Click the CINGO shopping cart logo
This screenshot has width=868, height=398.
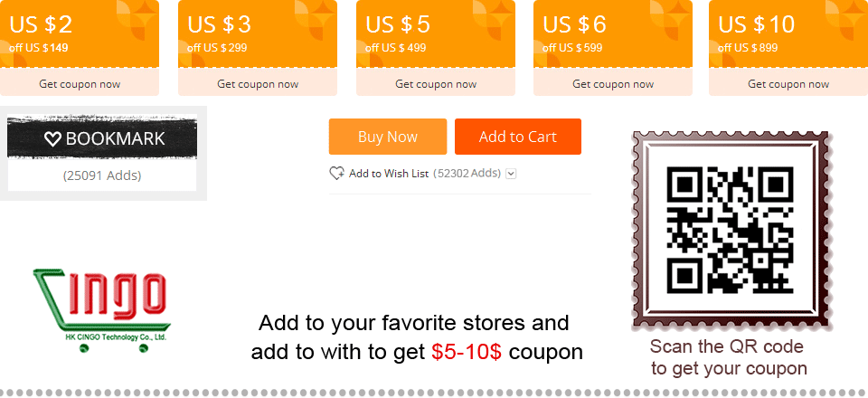click(x=101, y=310)
